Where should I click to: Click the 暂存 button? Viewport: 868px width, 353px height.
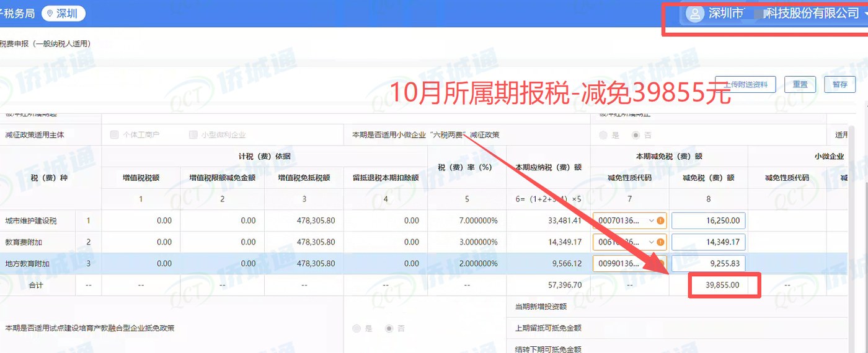point(840,84)
